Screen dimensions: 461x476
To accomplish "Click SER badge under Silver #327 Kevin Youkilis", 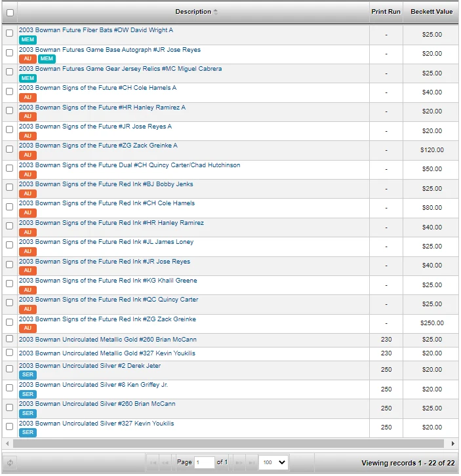I will tap(28, 432).
